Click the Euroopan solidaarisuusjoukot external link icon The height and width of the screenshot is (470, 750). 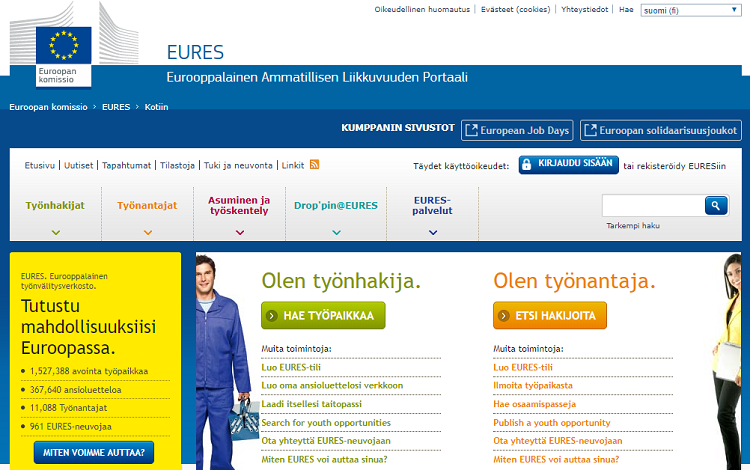590,130
